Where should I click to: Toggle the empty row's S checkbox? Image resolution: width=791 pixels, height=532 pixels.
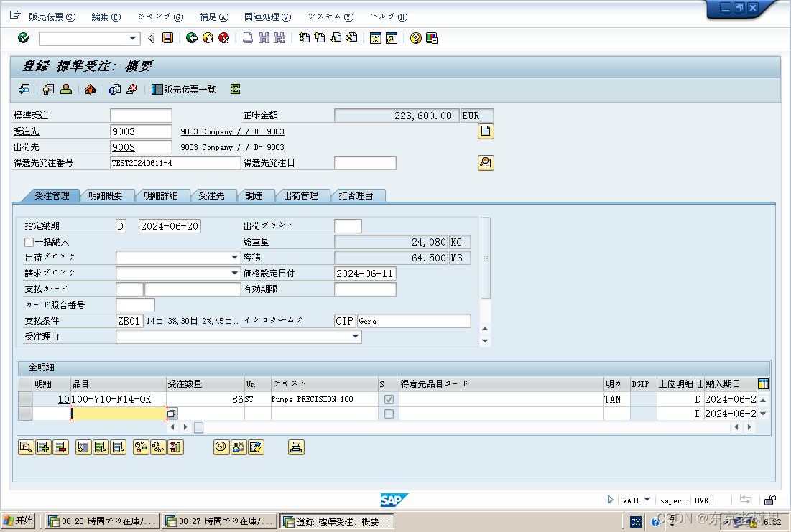click(x=389, y=414)
